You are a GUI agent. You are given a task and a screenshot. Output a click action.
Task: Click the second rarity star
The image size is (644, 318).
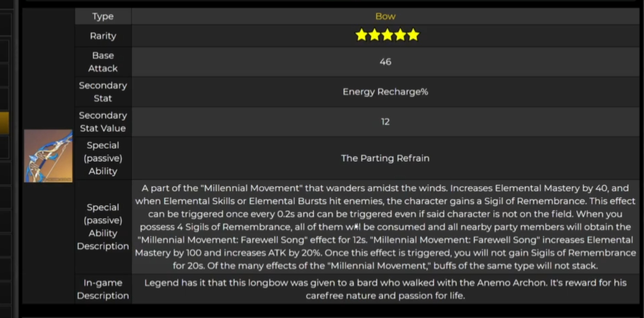pyautogui.click(x=374, y=35)
